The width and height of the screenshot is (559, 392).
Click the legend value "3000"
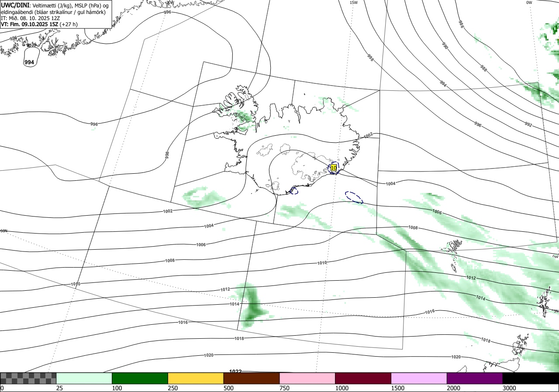(x=510, y=388)
